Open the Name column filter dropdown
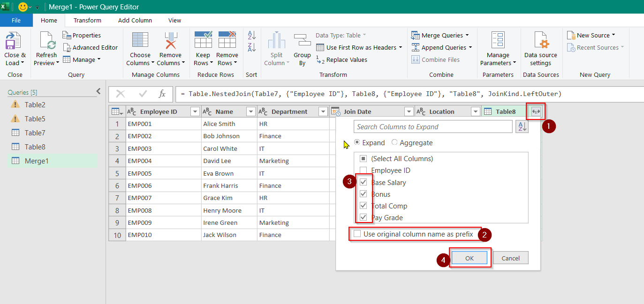644x304 pixels. 251,111
